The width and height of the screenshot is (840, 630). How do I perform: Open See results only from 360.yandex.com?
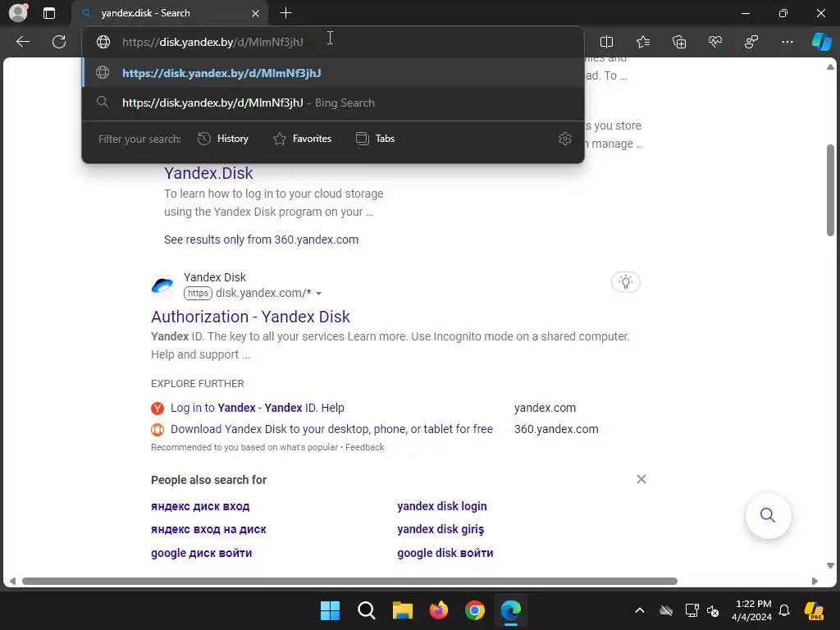pos(261,240)
